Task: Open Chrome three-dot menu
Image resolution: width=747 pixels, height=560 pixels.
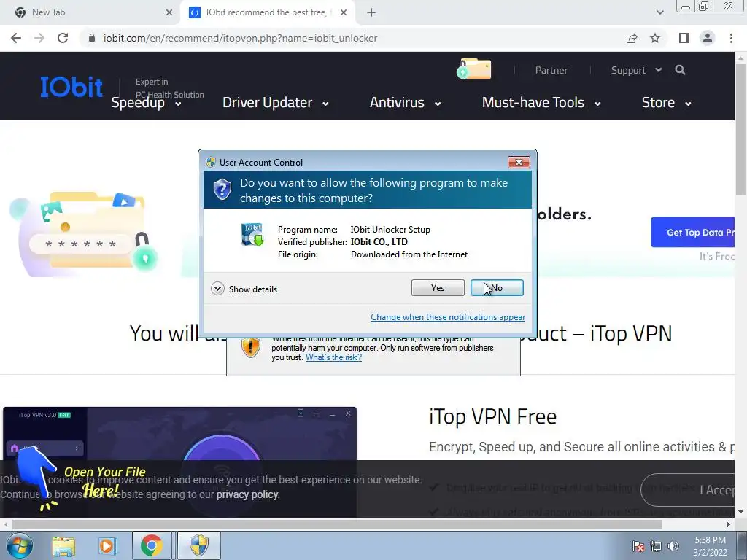Action: 731,38
